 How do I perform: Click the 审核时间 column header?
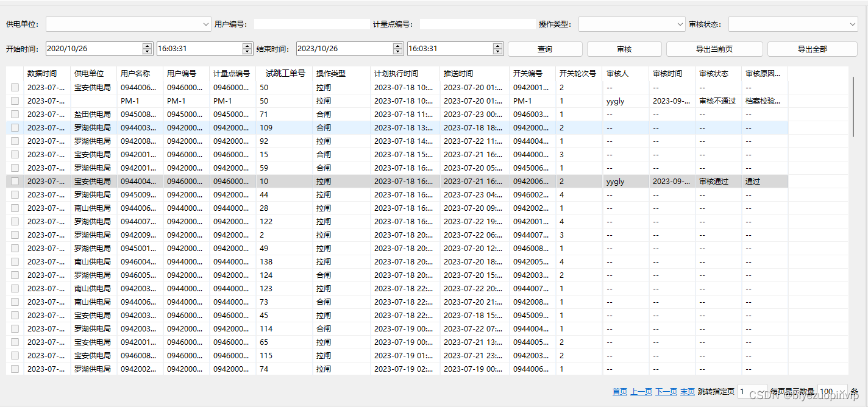coord(672,73)
